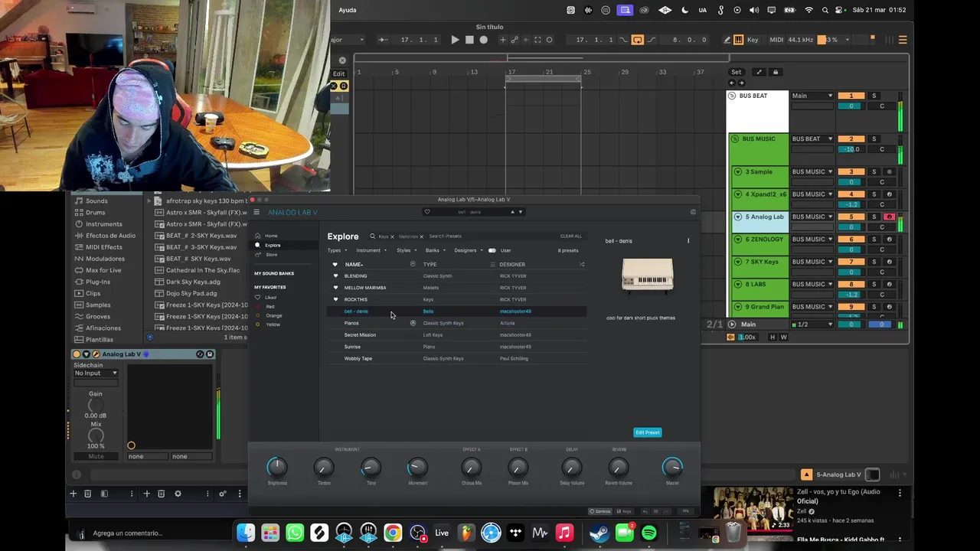Select Dark Sky Keys.adg file
The image size is (980, 551).
click(x=193, y=282)
